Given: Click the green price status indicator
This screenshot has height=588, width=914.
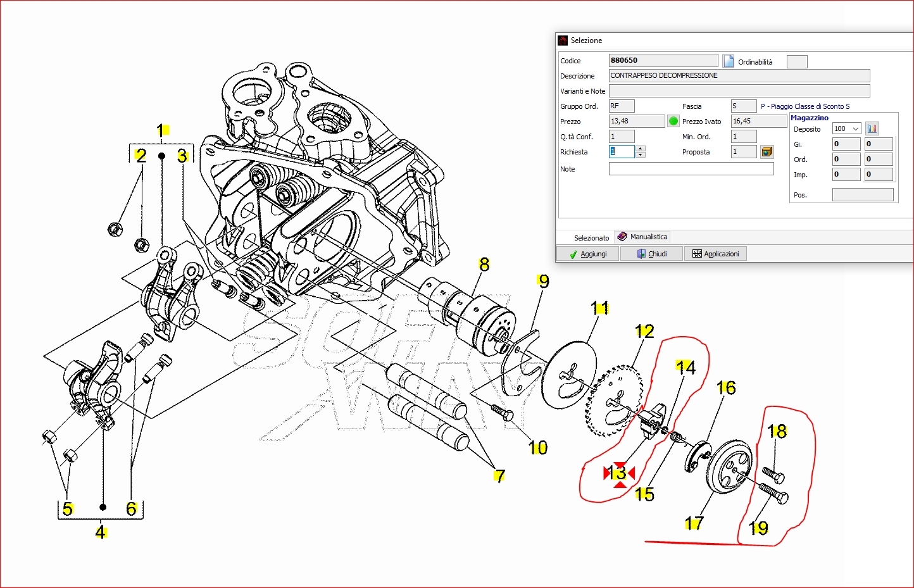Looking at the screenshot, I should [673, 122].
